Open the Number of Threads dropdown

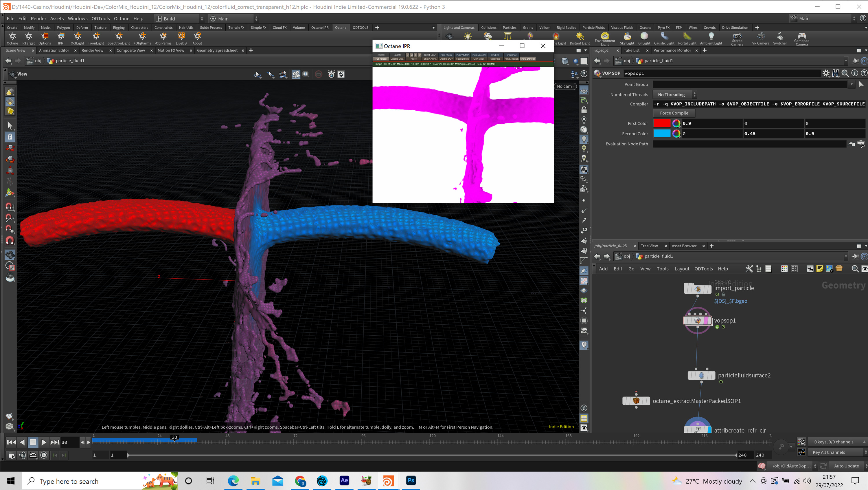(675, 94)
